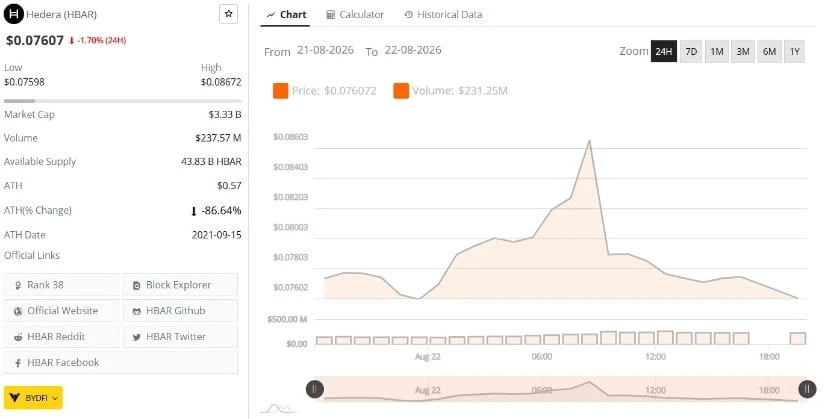This screenshot has width=825, height=419.
Task: Edit the From date 21-08-2026 field
Action: coord(325,51)
